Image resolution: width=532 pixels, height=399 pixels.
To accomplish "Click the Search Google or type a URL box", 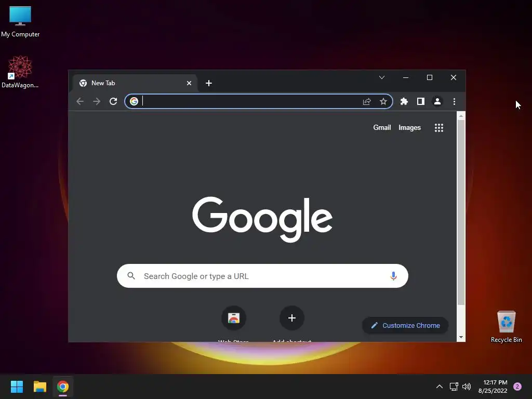I will 262,276.
